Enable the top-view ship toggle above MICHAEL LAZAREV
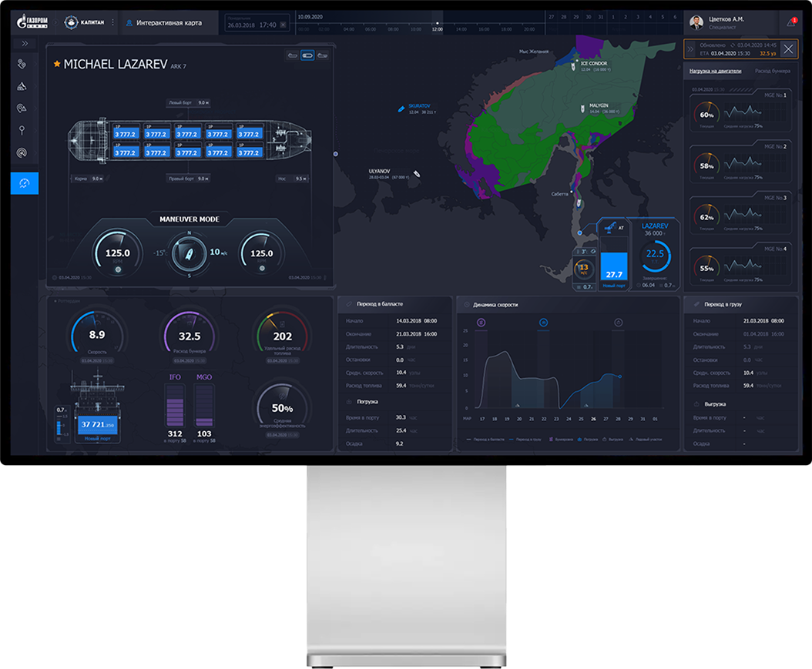This screenshot has width=812, height=669. point(307,55)
